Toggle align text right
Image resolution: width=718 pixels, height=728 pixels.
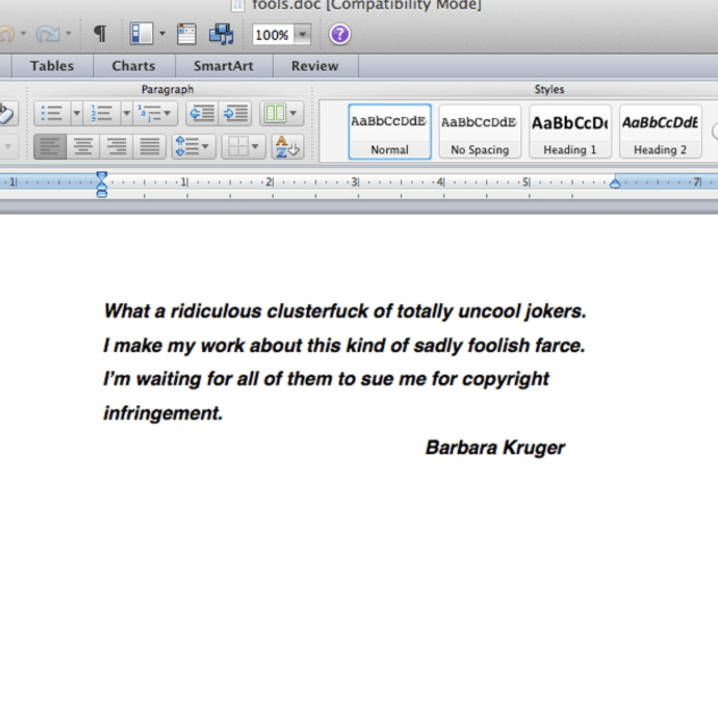pos(116,147)
